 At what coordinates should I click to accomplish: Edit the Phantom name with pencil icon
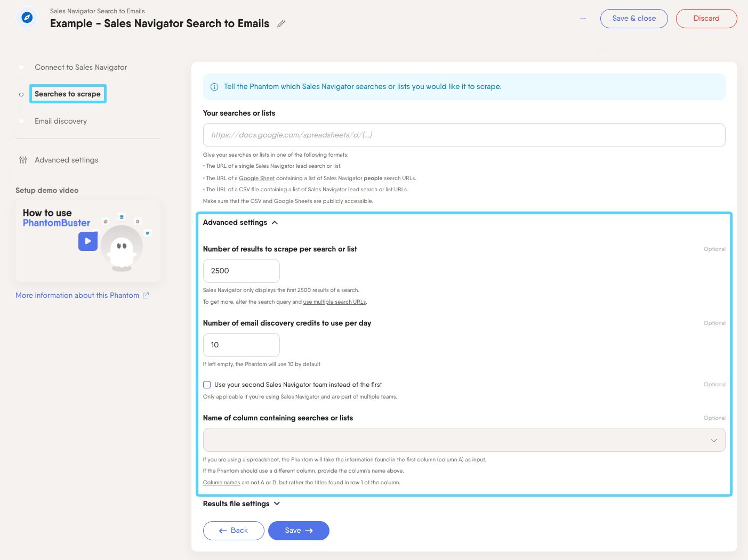point(281,23)
